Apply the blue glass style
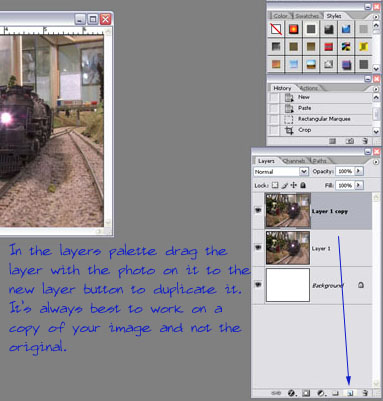Screen dimensions: 383x401 coord(346,29)
